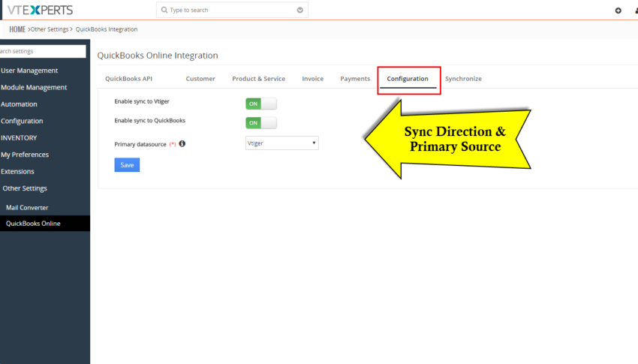Image resolution: width=638 pixels, height=364 pixels.
Task: Toggle Enable sync to QuickBooks switch
Action: pyautogui.click(x=261, y=123)
